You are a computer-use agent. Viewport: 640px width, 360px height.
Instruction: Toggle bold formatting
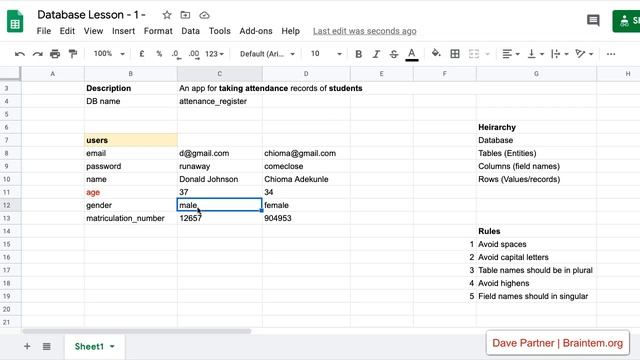358,54
